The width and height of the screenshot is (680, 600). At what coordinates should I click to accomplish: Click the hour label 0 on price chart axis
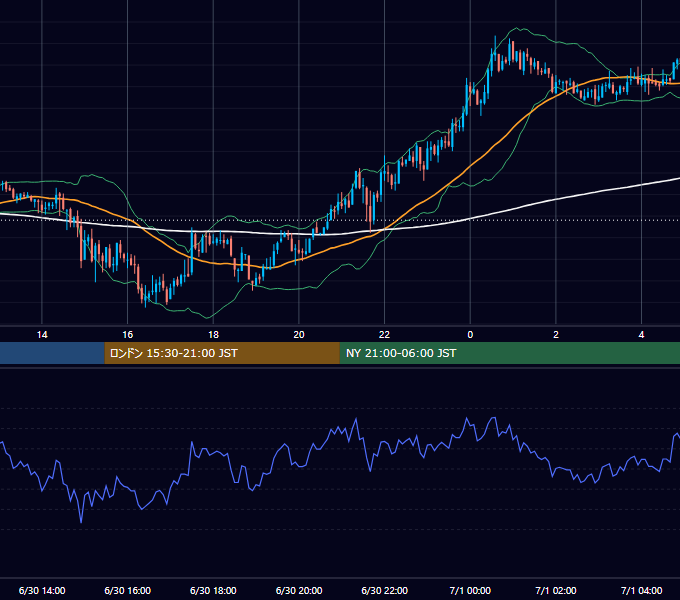[470, 335]
